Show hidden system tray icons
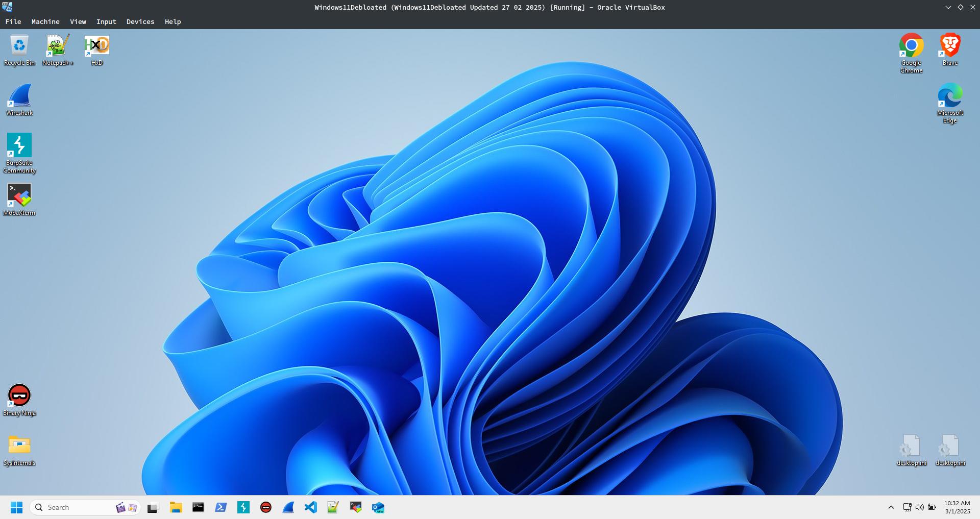Screen dimensions: 980x519 click(x=891, y=507)
